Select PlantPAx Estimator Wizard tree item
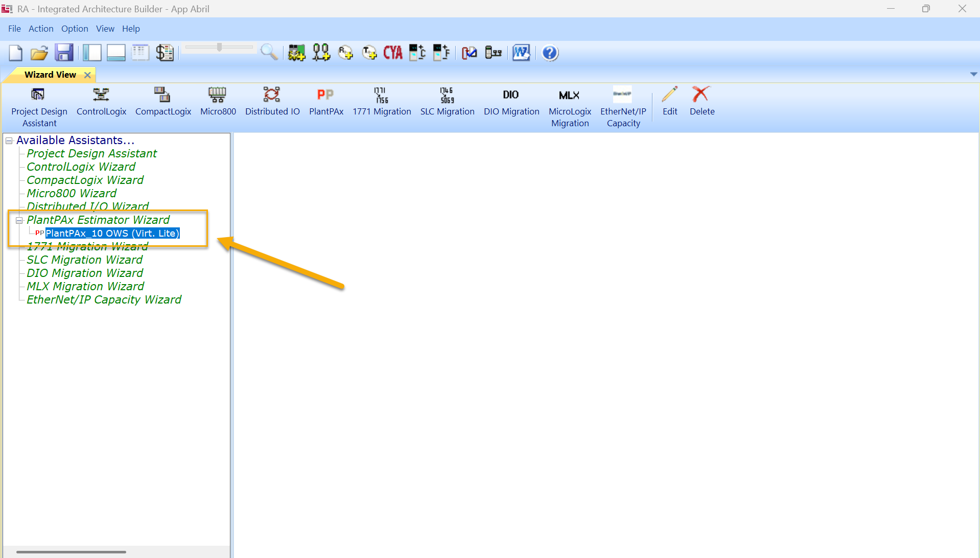The image size is (980, 558). [x=98, y=220]
